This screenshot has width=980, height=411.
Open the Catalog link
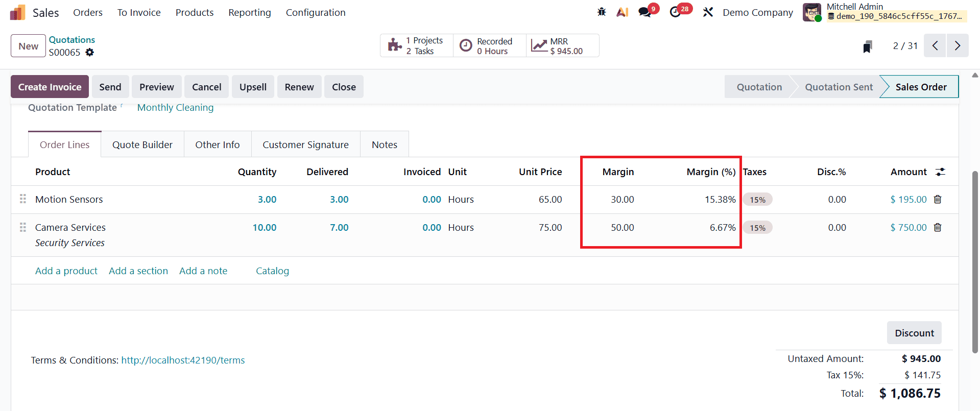(272, 271)
